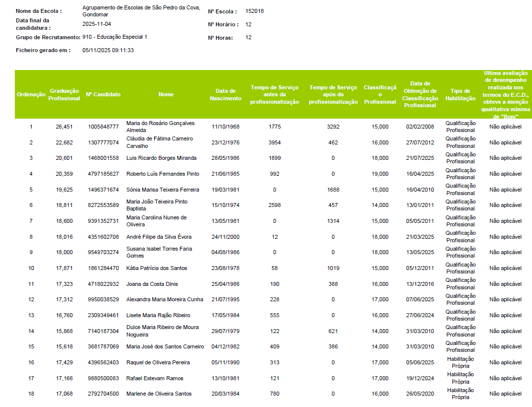Click the 'Data de Nascimento' column header

(225, 94)
